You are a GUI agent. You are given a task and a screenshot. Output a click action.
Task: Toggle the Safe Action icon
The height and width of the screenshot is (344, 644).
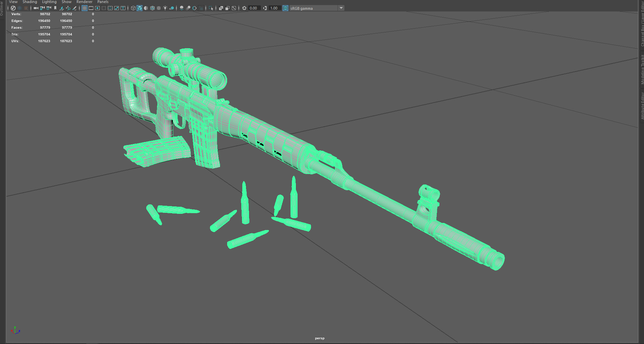point(117,8)
